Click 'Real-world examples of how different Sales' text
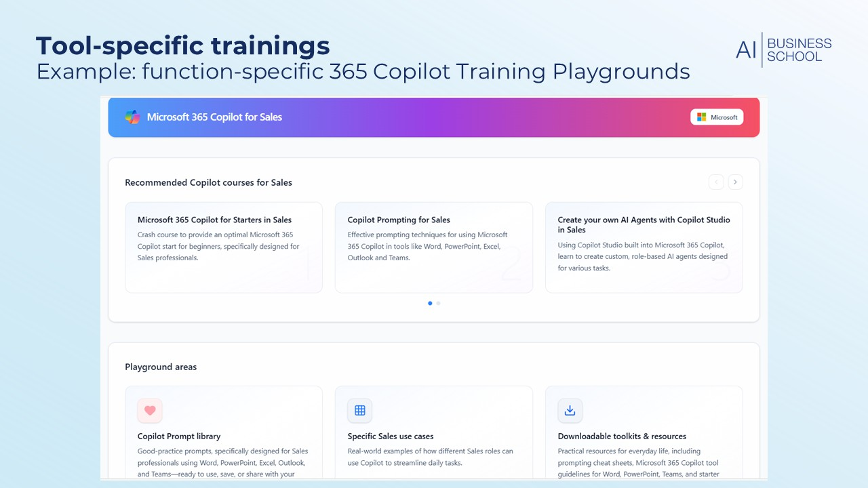868x488 pixels. (431, 457)
